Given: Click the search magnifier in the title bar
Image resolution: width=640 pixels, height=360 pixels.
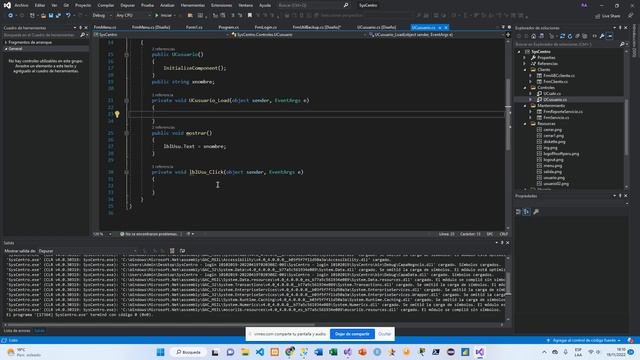Looking at the screenshot, I should click(x=346, y=5).
